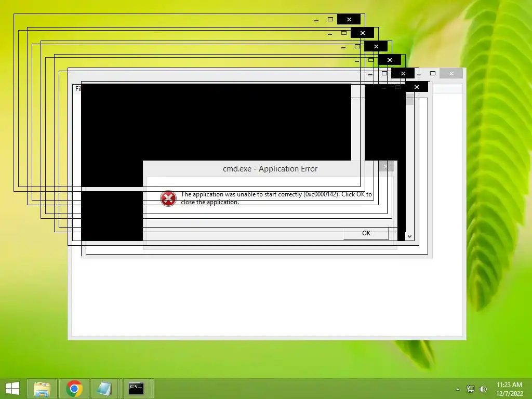Open the Notepad taskbar icon
The width and height of the screenshot is (532, 399).
(104, 389)
